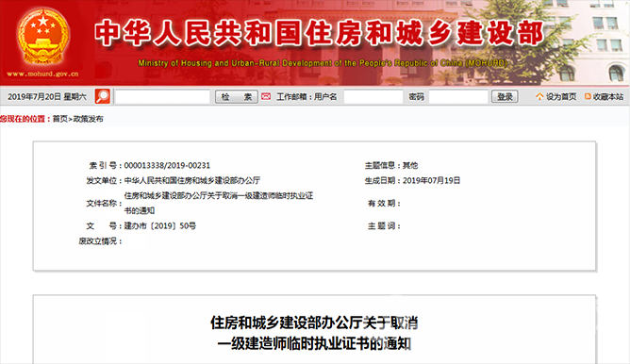Open the 收藏本站 link
This screenshot has width=630, height=364.
[x=608, y=97]
